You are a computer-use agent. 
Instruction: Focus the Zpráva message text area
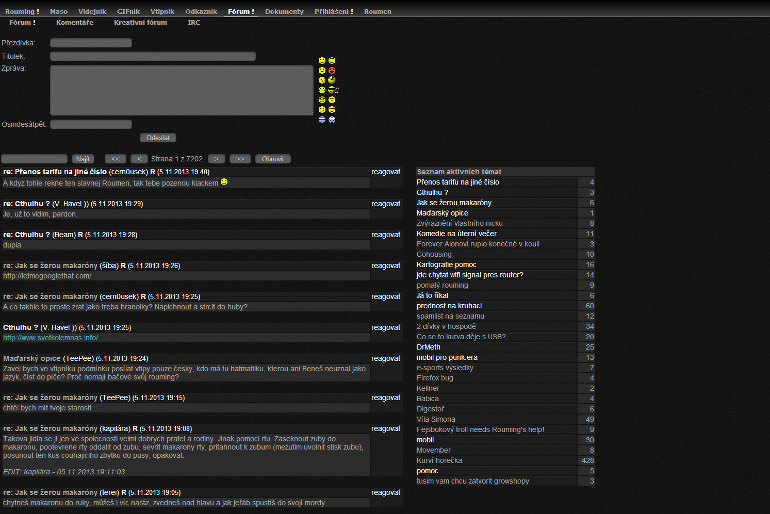click(x=182, y=90)
